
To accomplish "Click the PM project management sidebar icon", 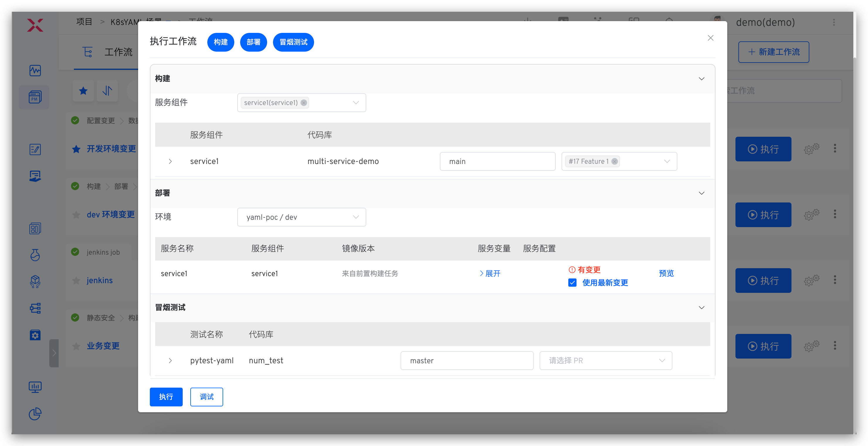I will (35, 97).
